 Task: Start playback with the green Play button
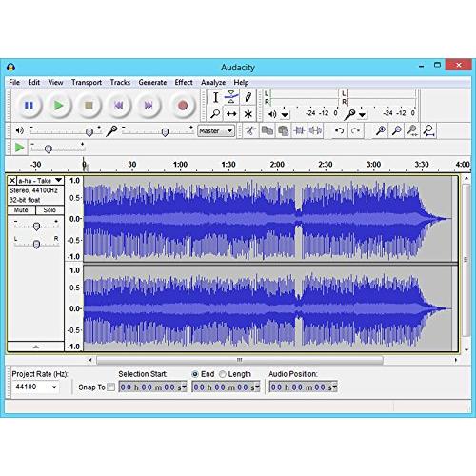pyautogui.click(x=59, y=106)
